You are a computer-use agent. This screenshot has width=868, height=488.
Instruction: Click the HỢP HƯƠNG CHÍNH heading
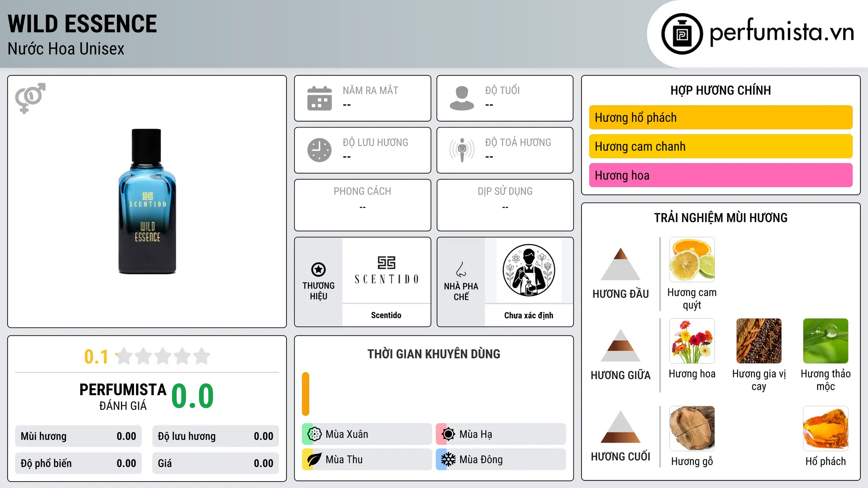click(721, 90)
